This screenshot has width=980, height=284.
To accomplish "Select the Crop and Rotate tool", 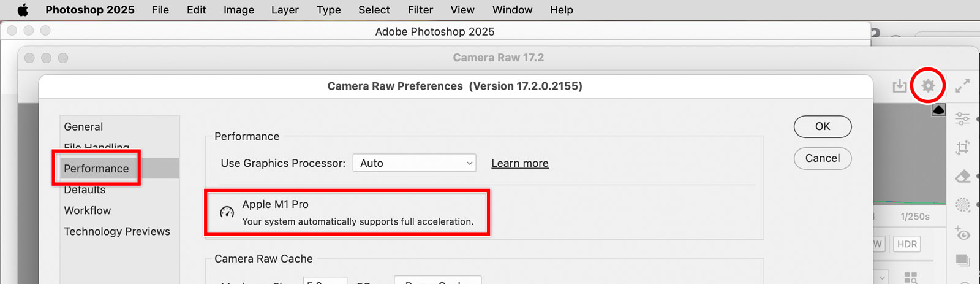I will click(x=962, y=147).
